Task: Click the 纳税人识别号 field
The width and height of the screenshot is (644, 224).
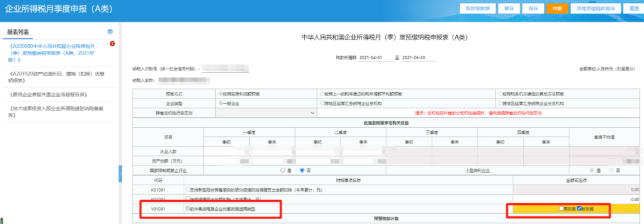Action: coord(225,68)
